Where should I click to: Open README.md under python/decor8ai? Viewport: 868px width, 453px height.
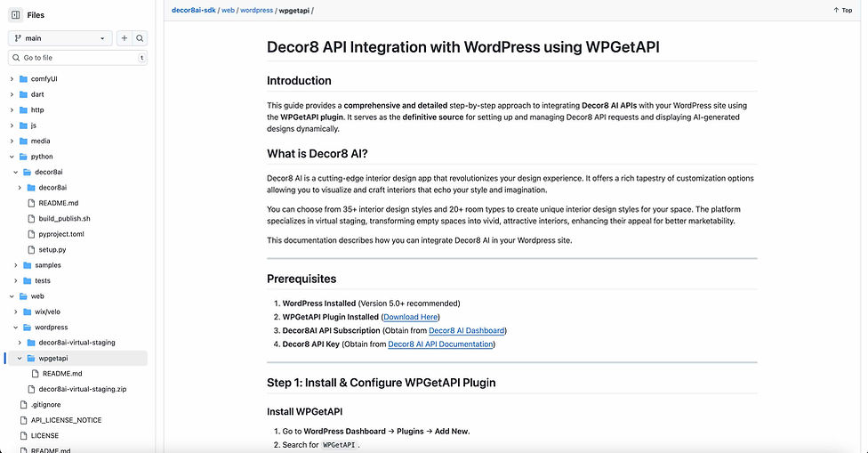tap(58, 203)
